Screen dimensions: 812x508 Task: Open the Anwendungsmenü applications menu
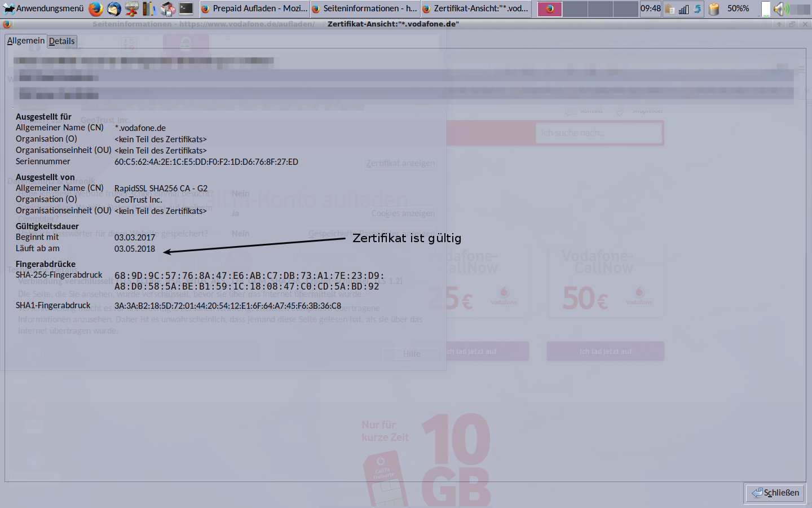click(x=43, y=8)
